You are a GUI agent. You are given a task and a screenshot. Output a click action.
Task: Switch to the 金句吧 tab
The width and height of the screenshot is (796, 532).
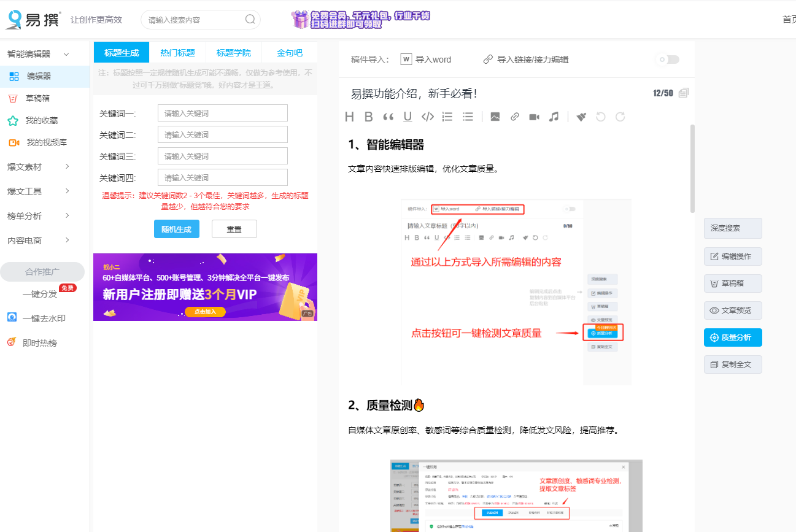(290, 53)
